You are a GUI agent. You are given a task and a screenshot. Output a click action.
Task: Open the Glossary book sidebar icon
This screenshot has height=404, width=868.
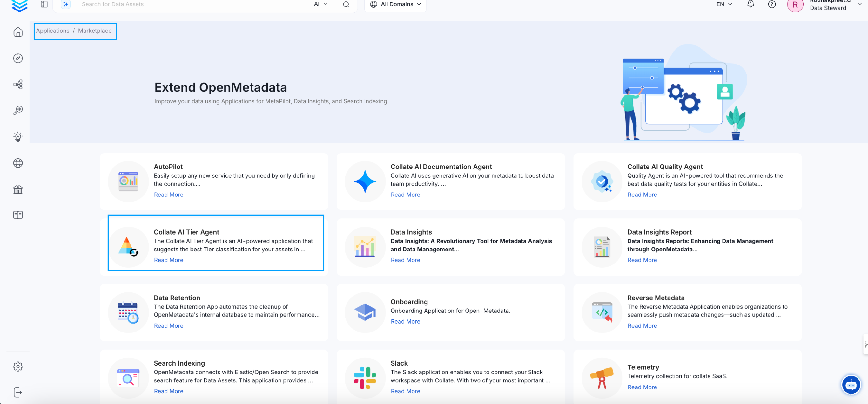click(x=18, y=215)
